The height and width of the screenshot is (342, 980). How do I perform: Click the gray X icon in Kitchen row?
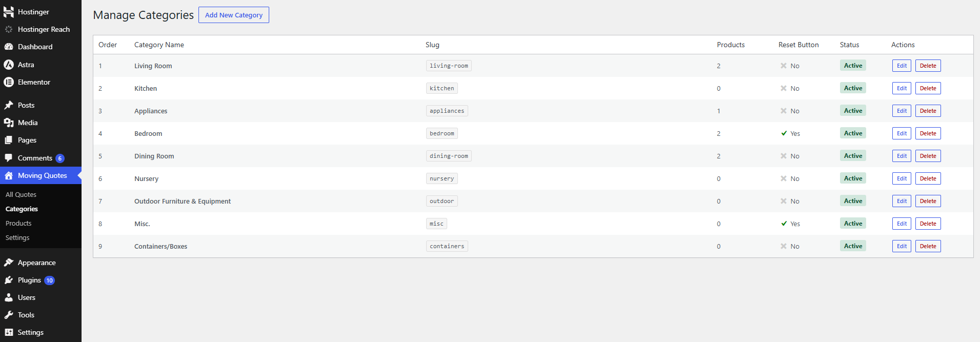coord(784,88)
